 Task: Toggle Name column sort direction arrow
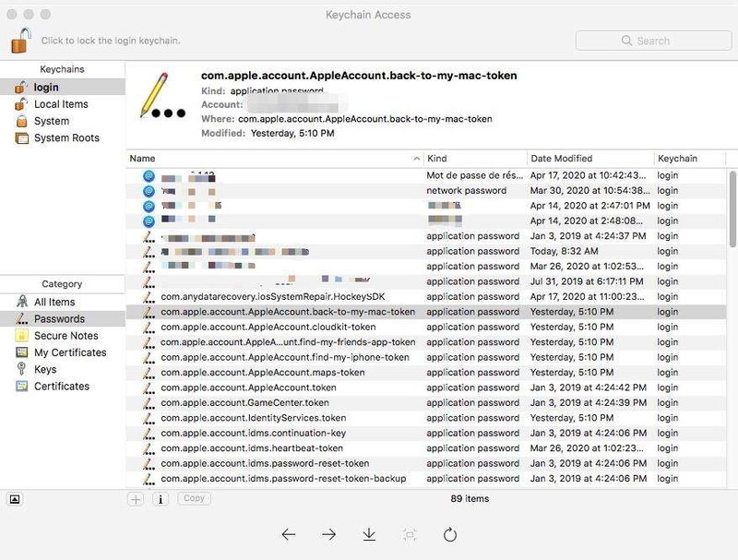pyautogui.click(x=417, y=159)
